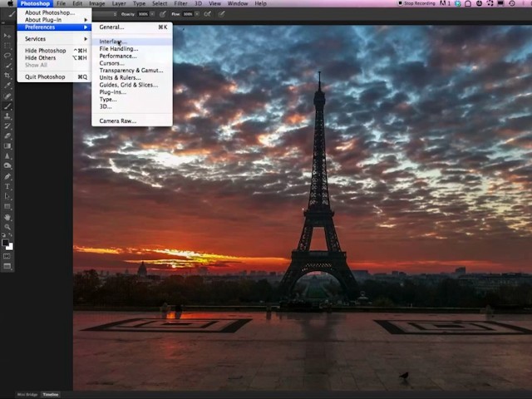
Task: Toggle Quick Mask mode
Action: [x=7, y=256]
